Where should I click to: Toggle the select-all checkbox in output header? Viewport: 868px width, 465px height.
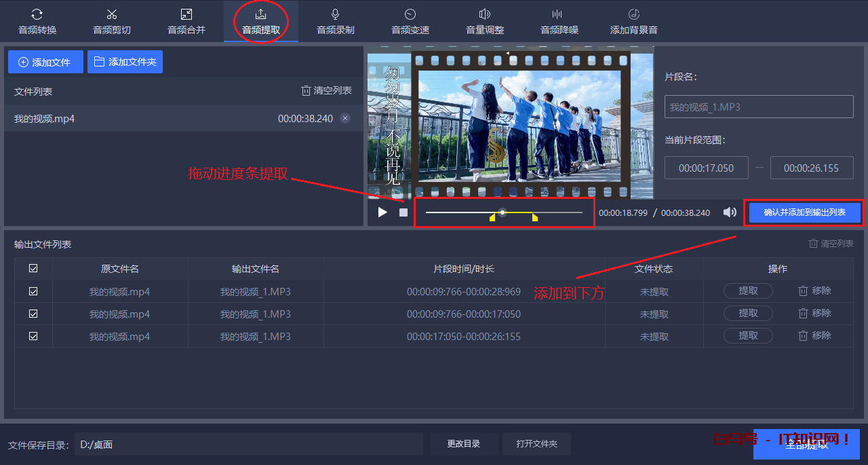point(33,269)
